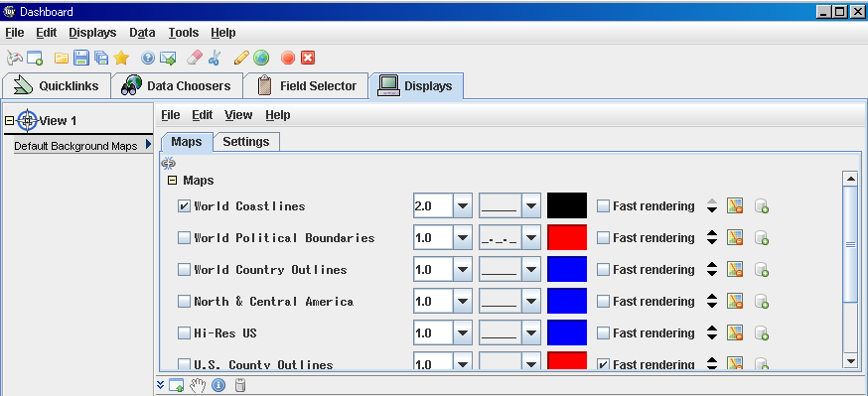Open line style dropdown for World Political Boundaries
Viewport: 868px width, 396px height.
[x=531, y=238]
